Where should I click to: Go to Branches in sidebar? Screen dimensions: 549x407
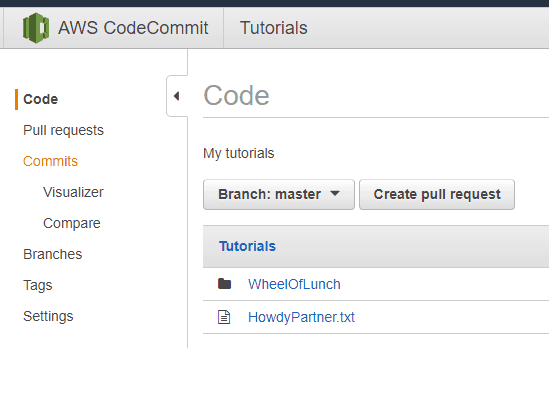pos(53,254)
